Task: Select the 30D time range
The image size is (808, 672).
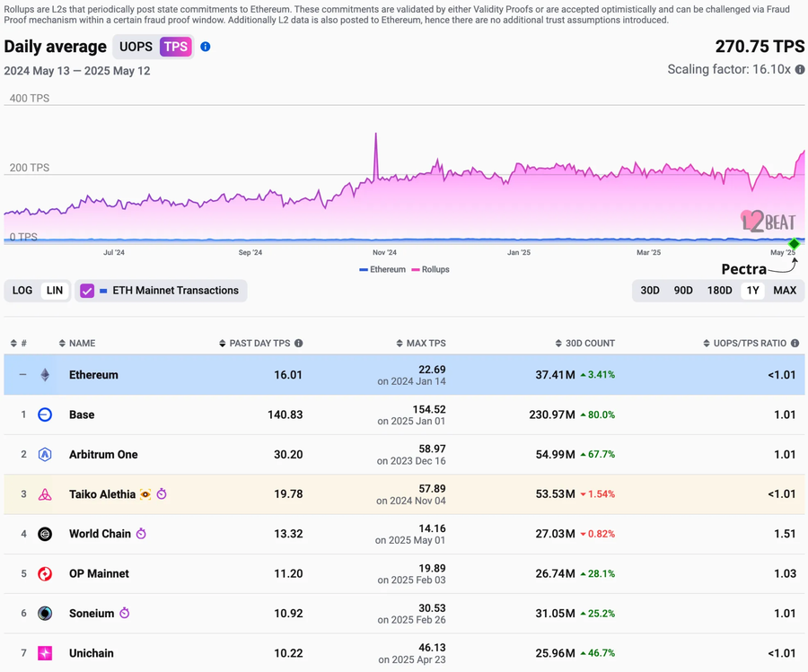Action: [x=650, y=291]
